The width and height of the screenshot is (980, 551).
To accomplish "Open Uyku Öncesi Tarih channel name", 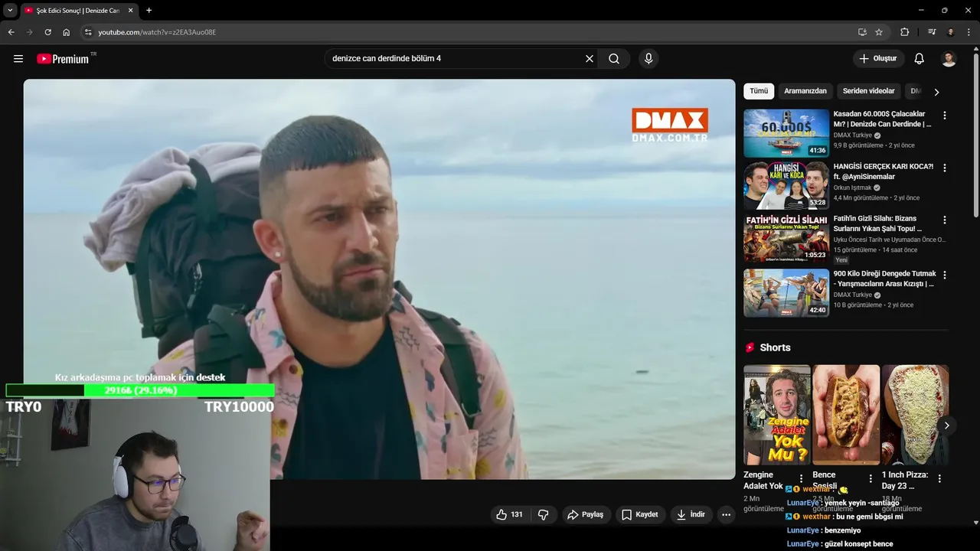I will pyautogui.click(x=889, y=240).
